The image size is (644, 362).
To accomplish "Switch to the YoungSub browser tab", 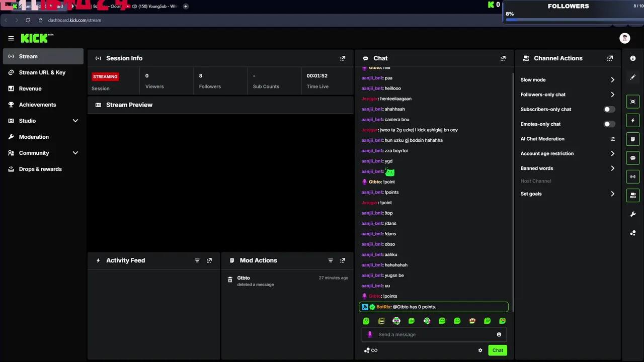I will coord(153,6).
